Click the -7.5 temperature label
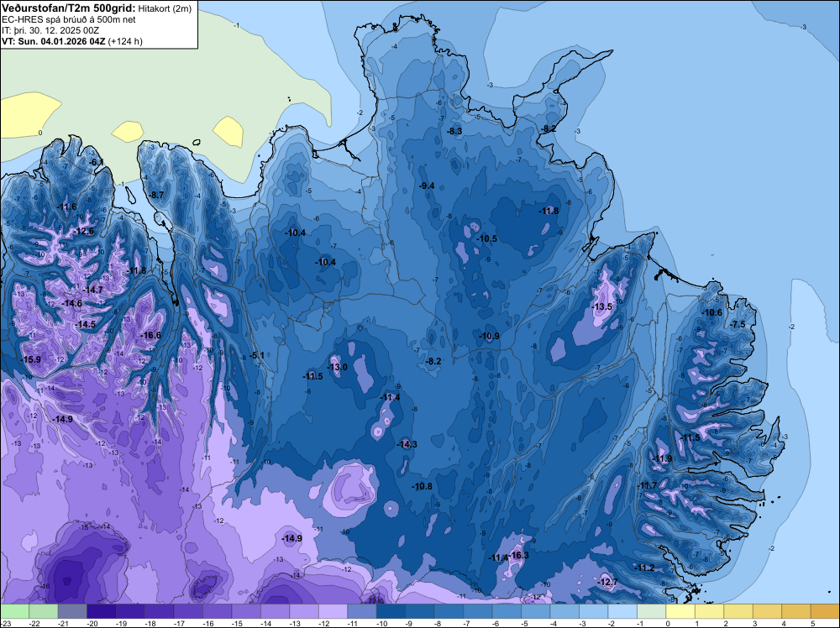The width and height of the screenshot is (840, 628). click(738, 324)
